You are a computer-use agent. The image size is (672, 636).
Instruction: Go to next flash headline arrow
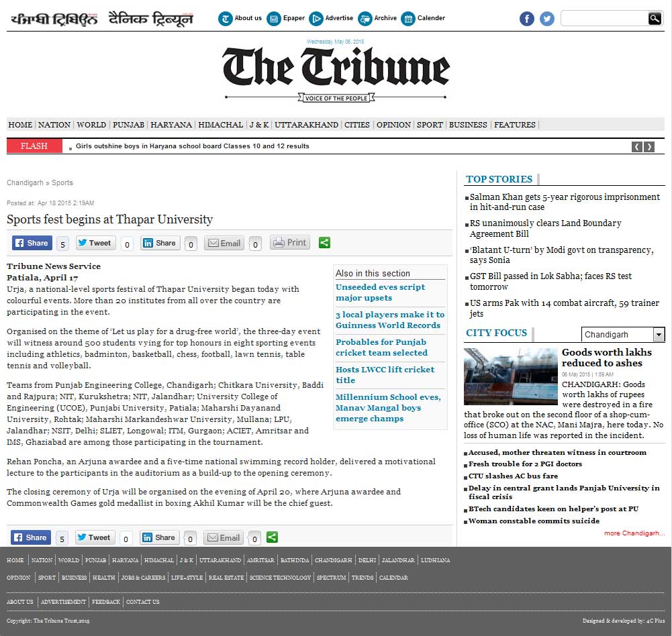(x=649, y=147)
